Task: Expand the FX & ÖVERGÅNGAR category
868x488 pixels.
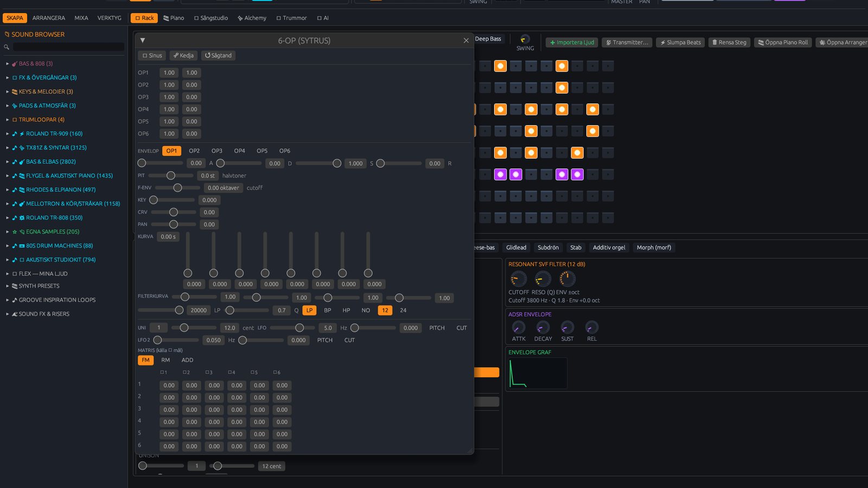Action: coord(8,78)
